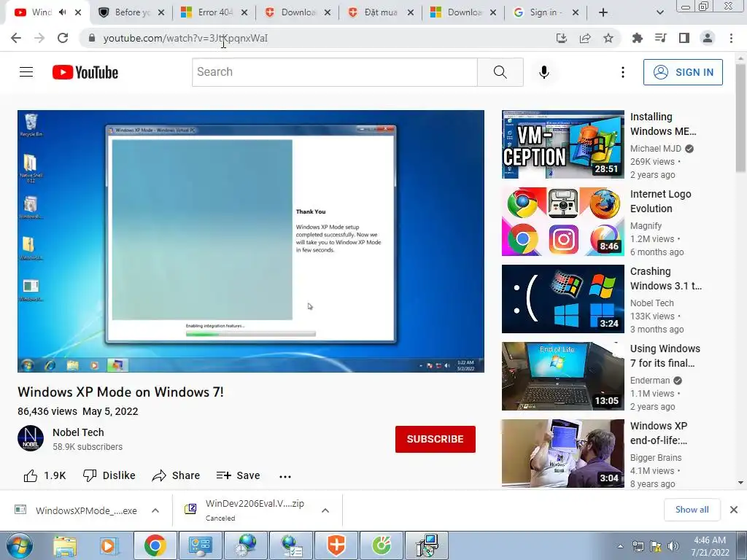
Task: Click the video player to pause
Action: 251,241
